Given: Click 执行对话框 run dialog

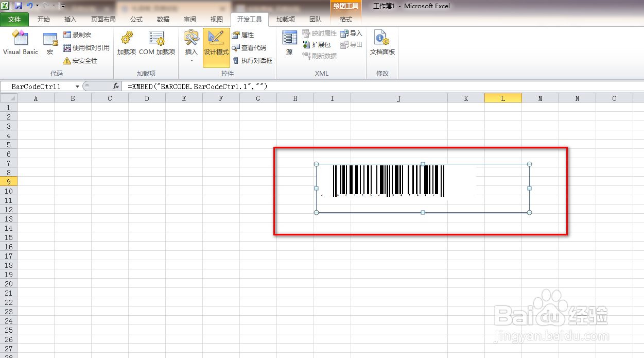Looking at the screenshot, I should [x=252, y=61].
